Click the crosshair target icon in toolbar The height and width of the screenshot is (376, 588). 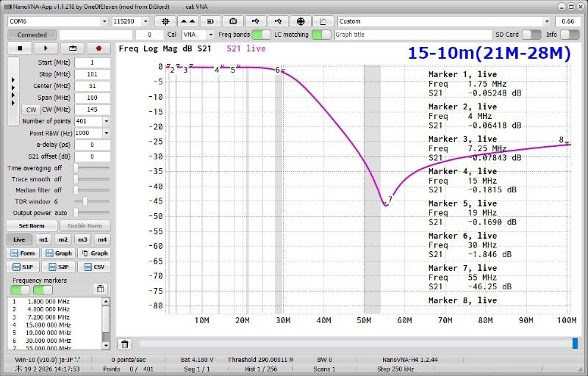pyautogui.click(x=302, y=21)
